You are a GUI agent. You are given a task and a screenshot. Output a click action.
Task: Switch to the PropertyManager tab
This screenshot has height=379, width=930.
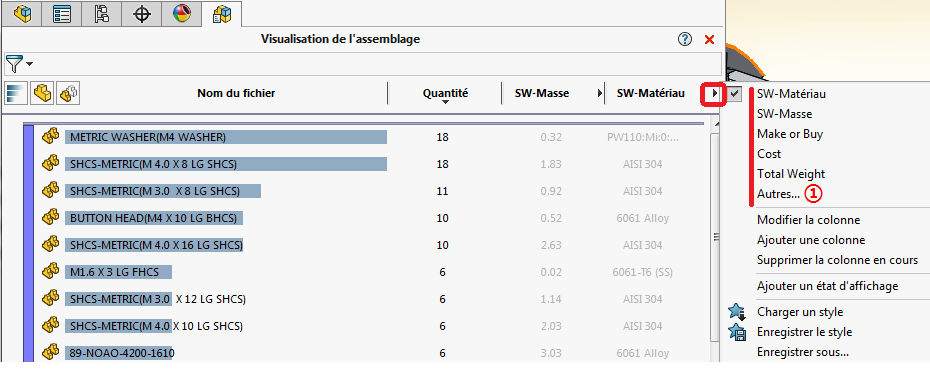pos(62,13)
